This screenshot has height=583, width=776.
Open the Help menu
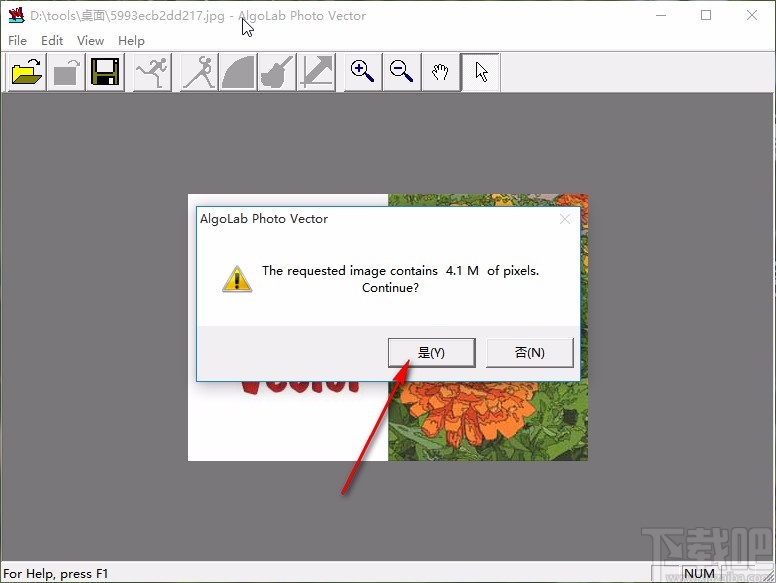131,41
